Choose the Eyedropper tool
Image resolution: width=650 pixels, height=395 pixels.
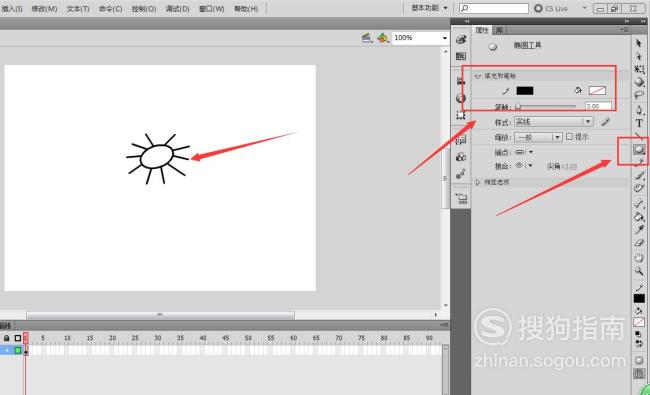(x=639, y=230)
